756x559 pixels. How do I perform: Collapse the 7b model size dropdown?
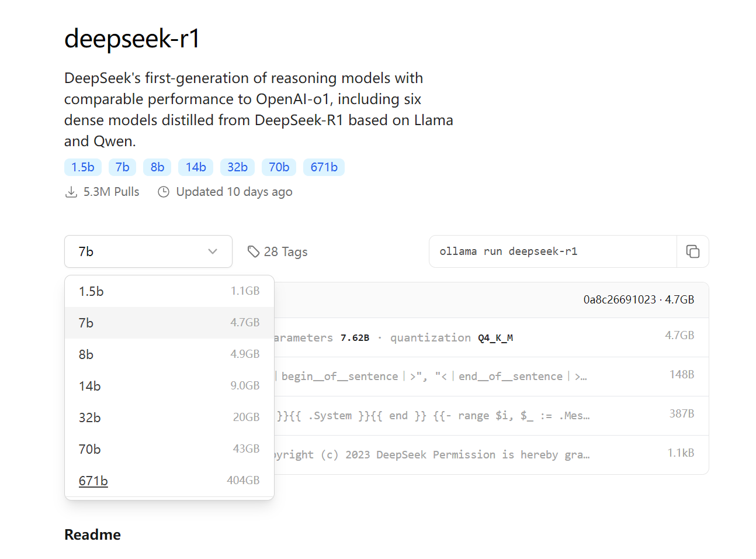coord(148,251)
